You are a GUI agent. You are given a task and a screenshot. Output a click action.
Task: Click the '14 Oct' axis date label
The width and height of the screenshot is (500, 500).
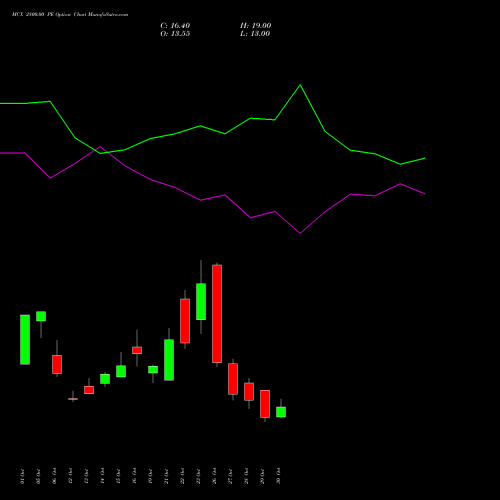102,476
